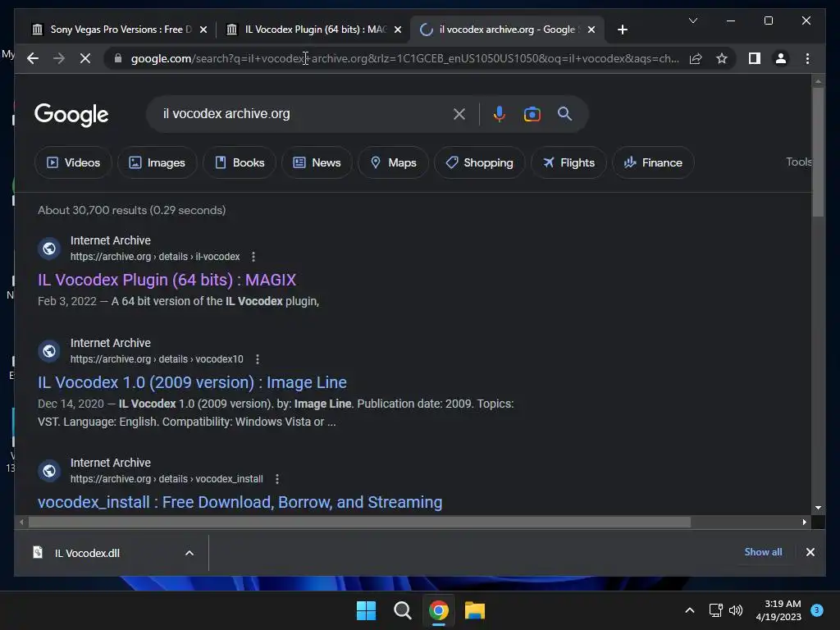Close the Sony Vegas Pro Versions tab
This screenshot has width=840, height=630.
point(203,30)
